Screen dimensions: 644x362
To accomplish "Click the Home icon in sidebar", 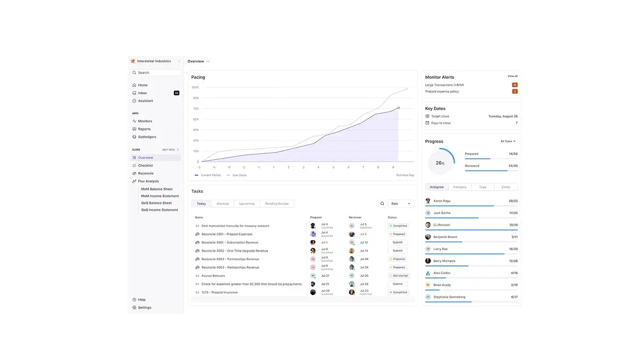I will [x=134, y=85].
